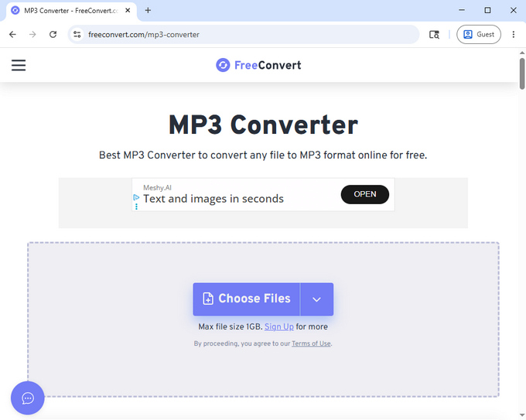This screenshot has width=526, height=420.
Task: Reload the current page
Action: [53, 34]
